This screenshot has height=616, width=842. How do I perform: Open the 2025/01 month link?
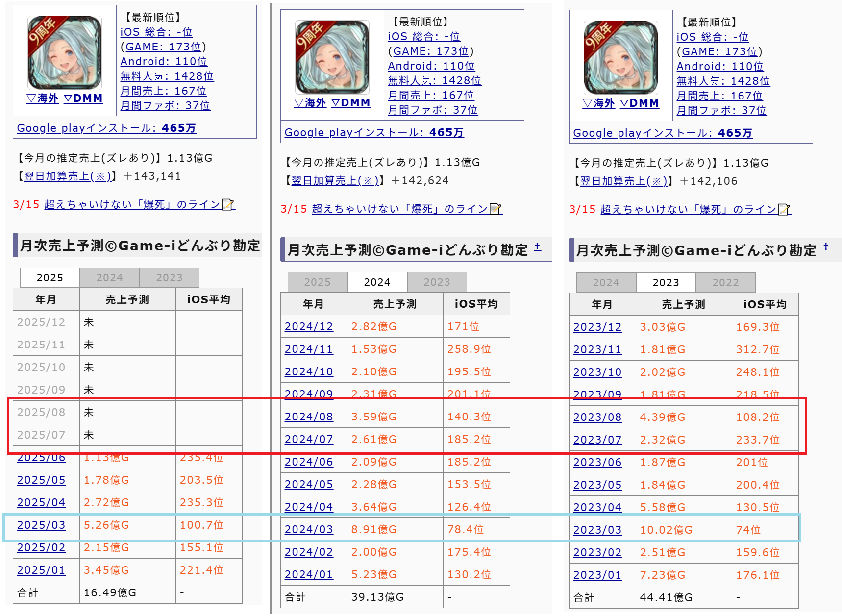[x=41, y=570]
